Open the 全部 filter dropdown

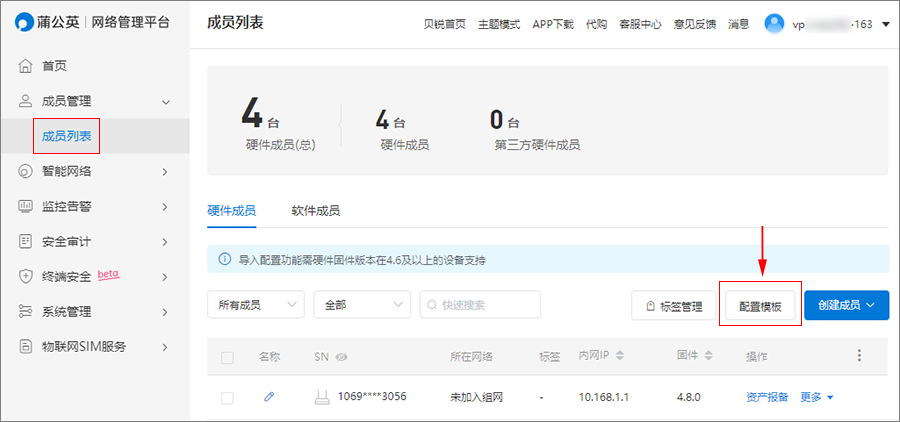point(361,305)
